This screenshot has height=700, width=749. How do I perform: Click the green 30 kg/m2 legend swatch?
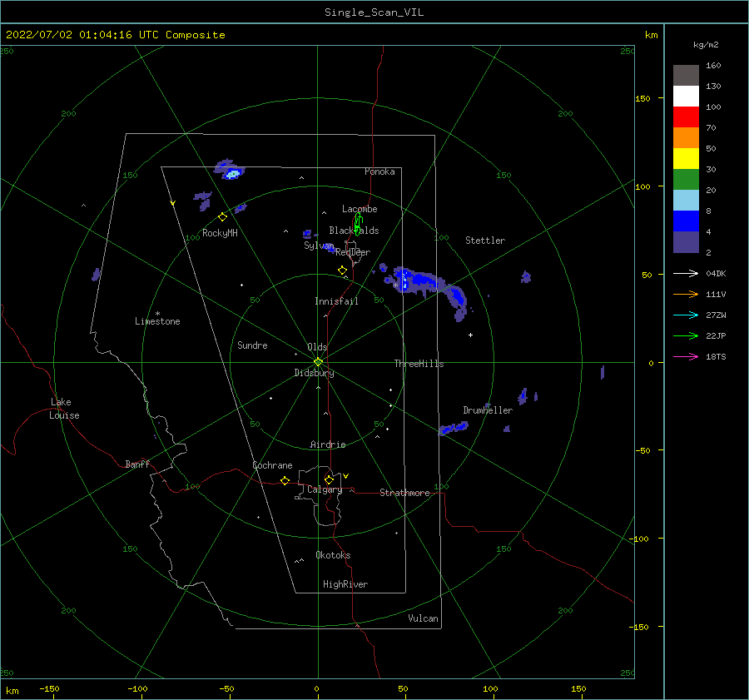coord(686,180)
